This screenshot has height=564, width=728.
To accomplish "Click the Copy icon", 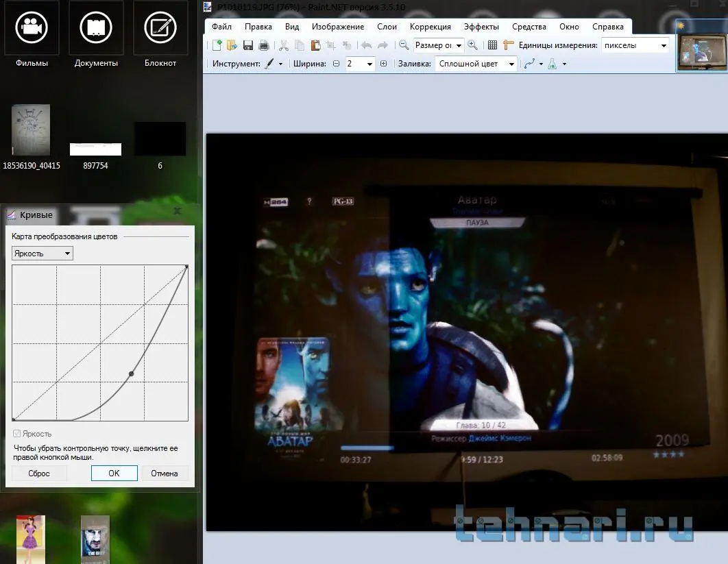I will (300, 45).
